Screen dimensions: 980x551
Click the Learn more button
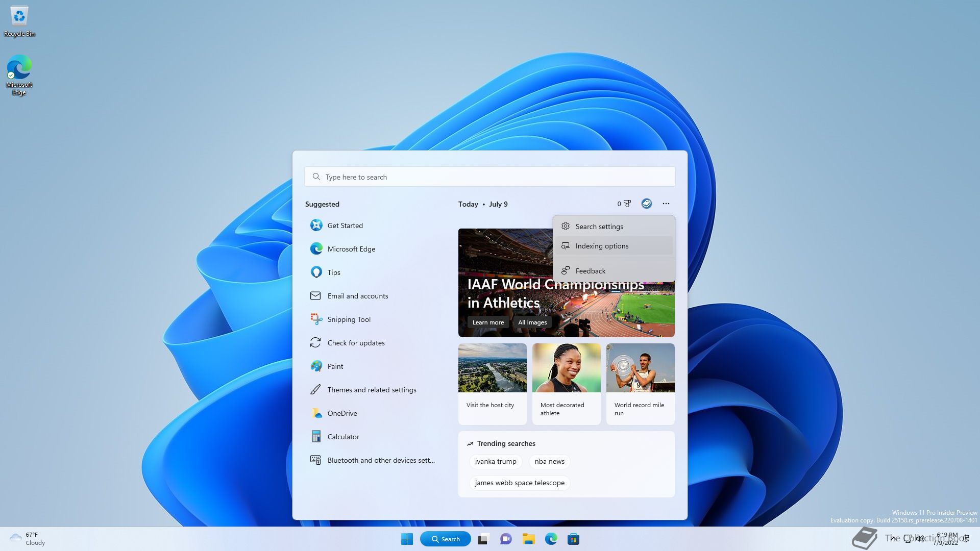[488, 322]
